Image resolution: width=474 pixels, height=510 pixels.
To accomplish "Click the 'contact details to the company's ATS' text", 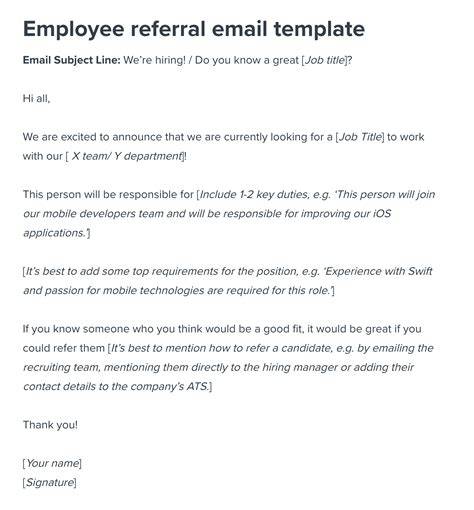I will click(x=116, y=387).
